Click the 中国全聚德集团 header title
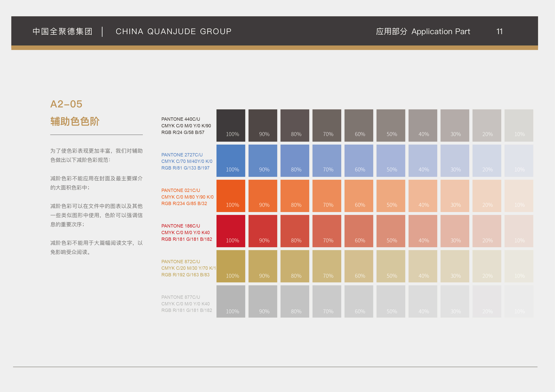 [x=63, y=31]
